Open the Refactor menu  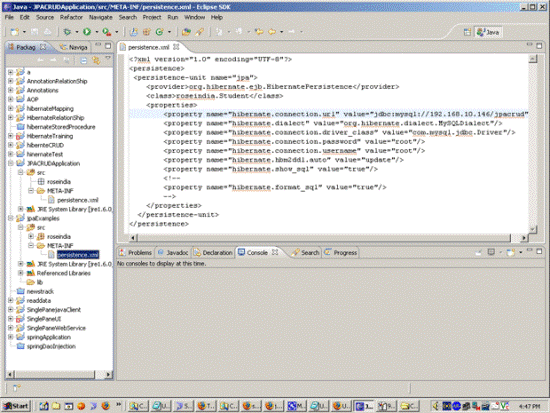point(71,17)
